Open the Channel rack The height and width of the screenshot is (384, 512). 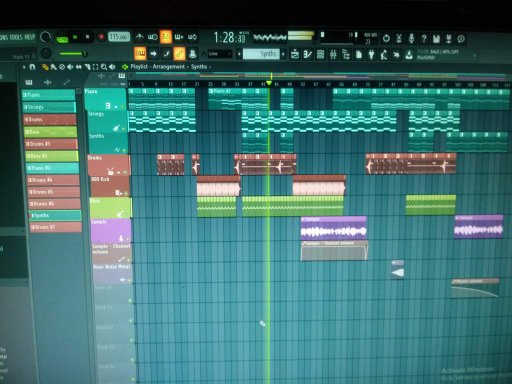point(320,54)
